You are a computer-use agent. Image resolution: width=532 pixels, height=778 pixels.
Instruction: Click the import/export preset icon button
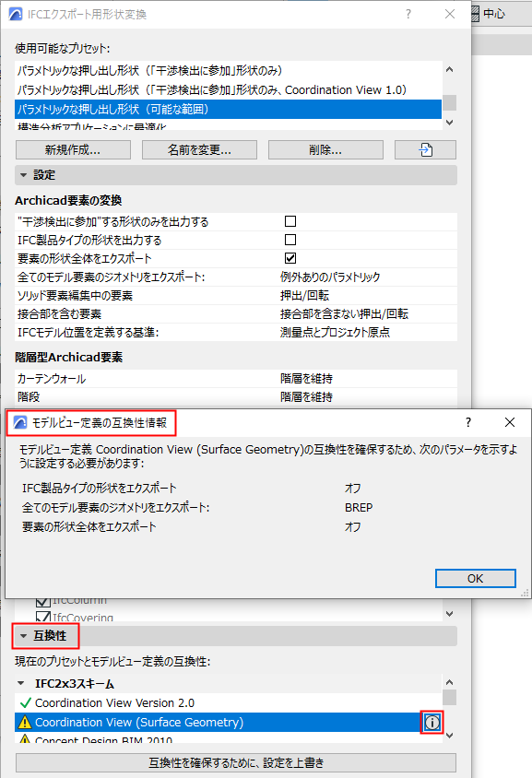click(425, 150)
